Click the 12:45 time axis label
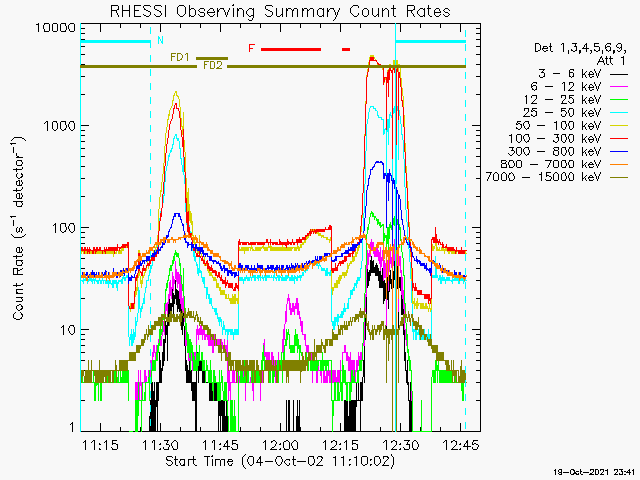Viewport: 640px width, 480px height. click(460, 445)
